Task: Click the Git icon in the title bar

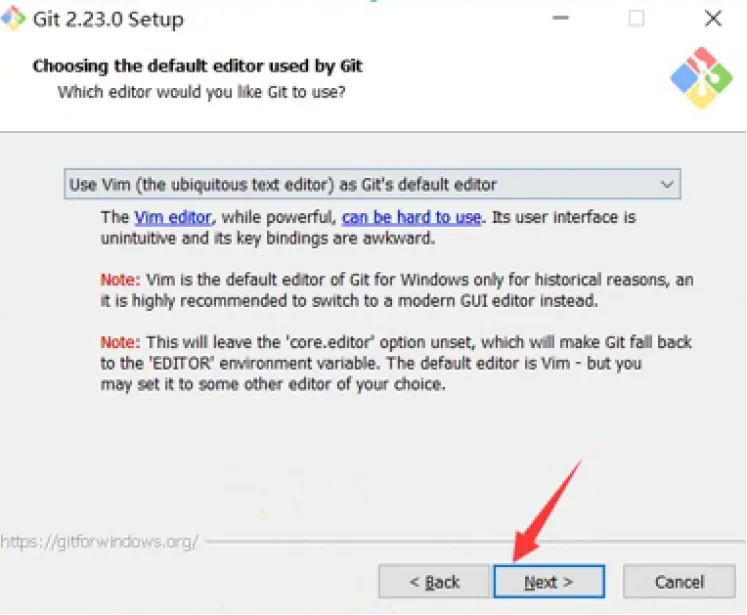Action: coord(13,18)
